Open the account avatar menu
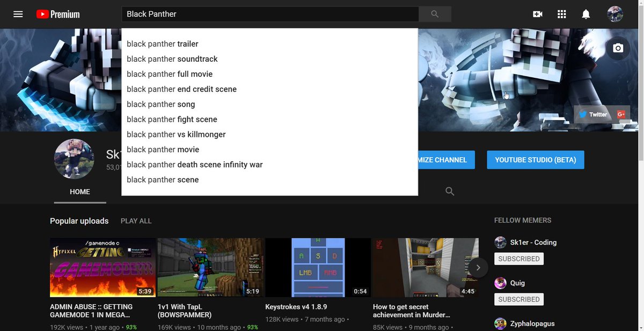 click(615, 14)
